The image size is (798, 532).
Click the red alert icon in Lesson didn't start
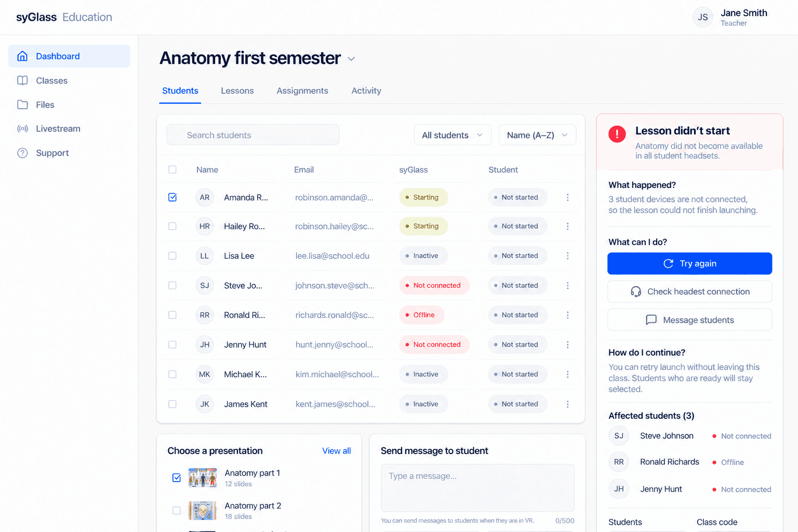coord(617,134)
